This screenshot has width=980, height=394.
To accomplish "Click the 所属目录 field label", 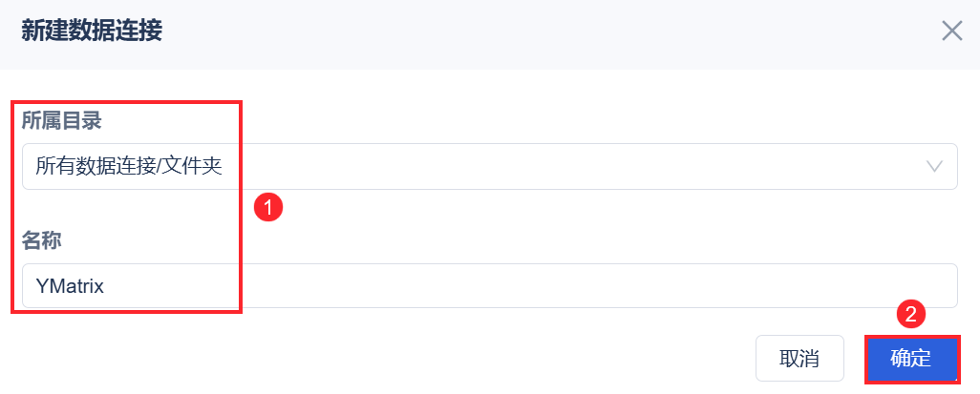I will [x=62, y=121].
